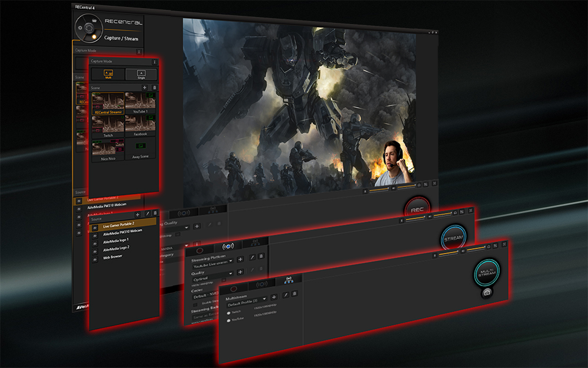Open Quality dropdown showing Optimal

pyautogui.click(x=213, y=277)
